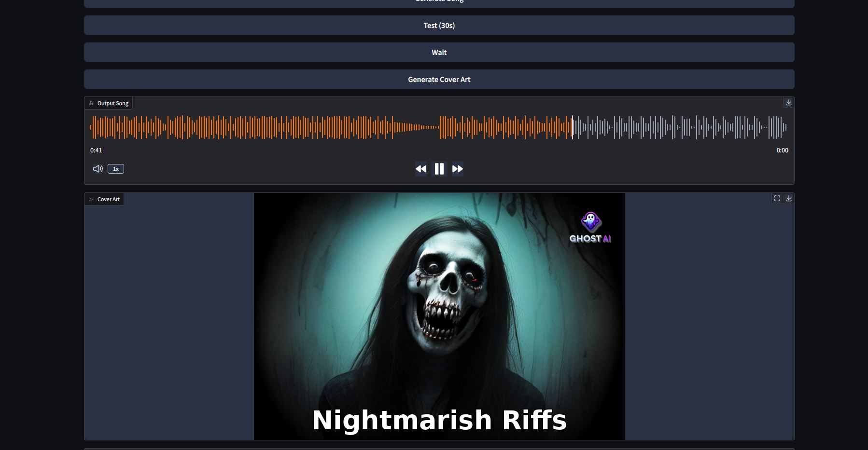The height and width of the screenshot is (450, 868).
Task: Download the output song file
Action: (788, 103)
